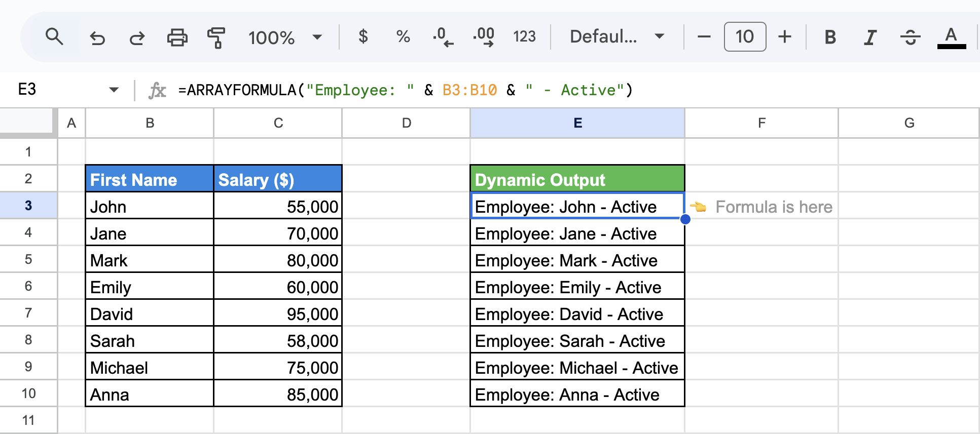
Task: Activate the paint format tool
Action: (x=216, y=37)
